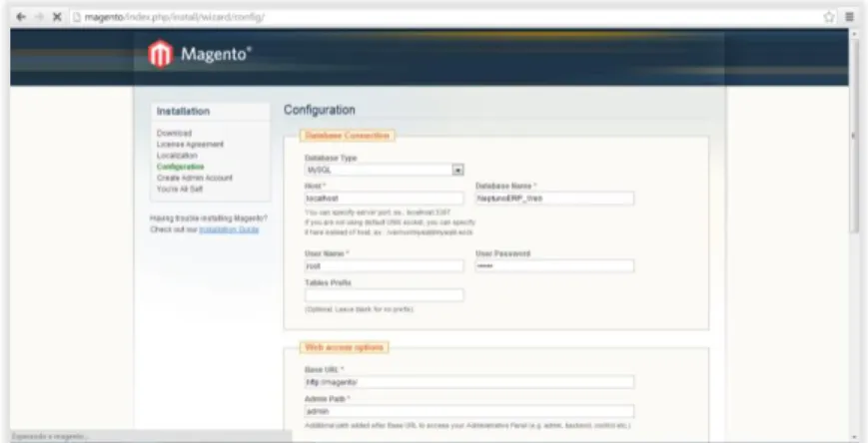
Task: Select the Configuration step in sidebar
Action: point(180,167)
